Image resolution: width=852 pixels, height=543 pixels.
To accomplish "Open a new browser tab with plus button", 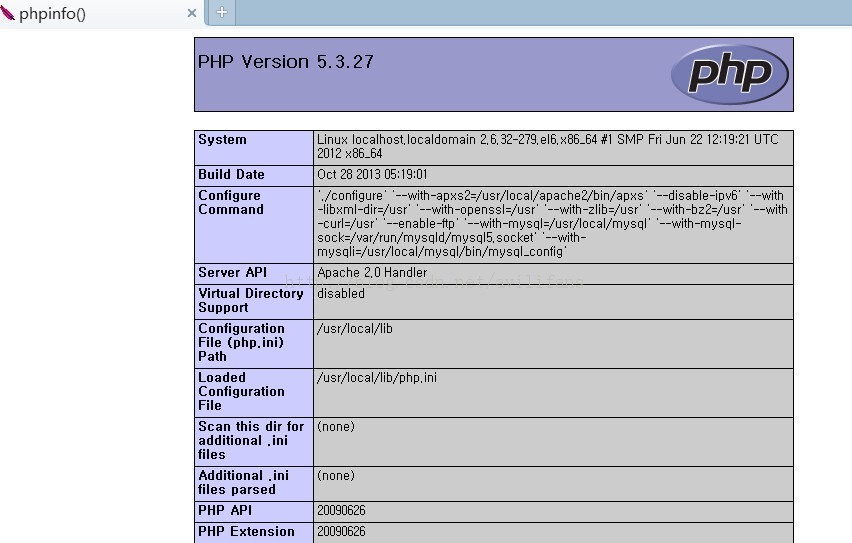I will [222, 12].
